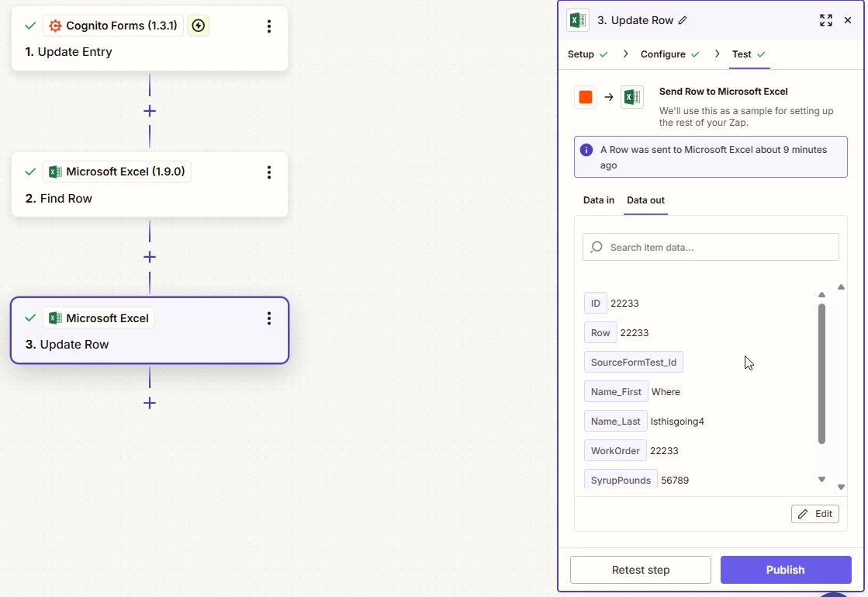Screen dimensions: 868x597
Task: Open Cognito Forms step options menu
Action: [269, 26]
